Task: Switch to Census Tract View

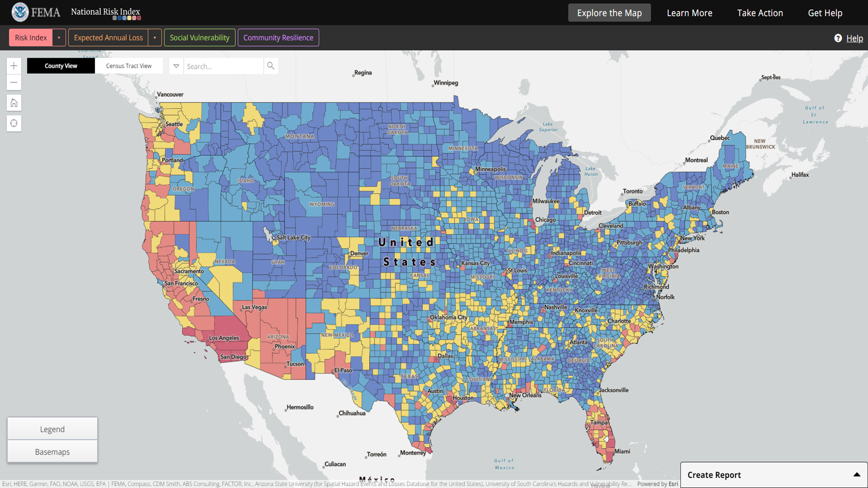Action: pyautogui.click(x=129, y=66)
